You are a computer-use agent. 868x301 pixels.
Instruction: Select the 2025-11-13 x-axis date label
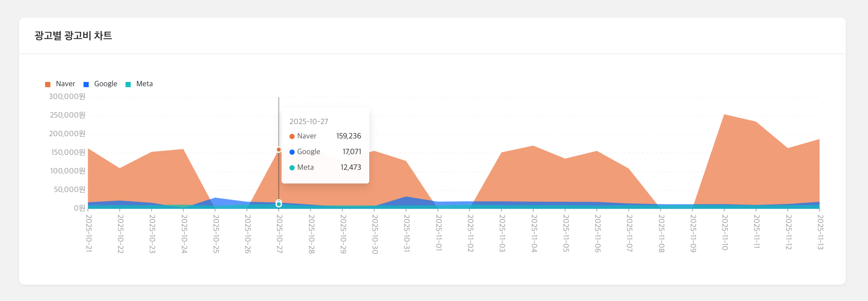tap(820, 232)
